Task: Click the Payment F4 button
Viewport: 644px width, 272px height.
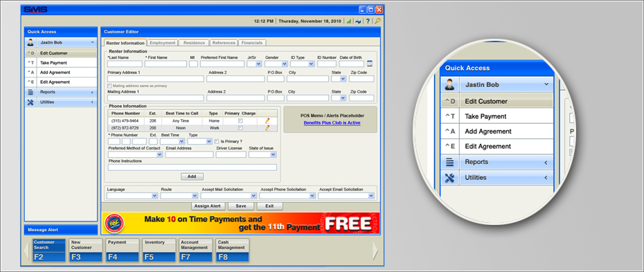Action: [123, 251]
